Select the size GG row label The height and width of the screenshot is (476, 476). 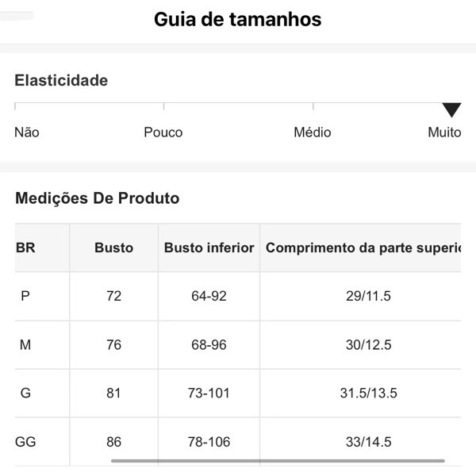coord(25,442)
